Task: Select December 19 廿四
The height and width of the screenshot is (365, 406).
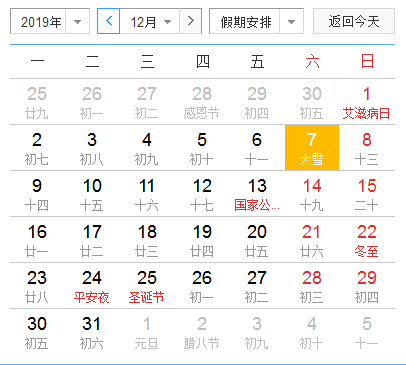Action: [x=202, y=240]
